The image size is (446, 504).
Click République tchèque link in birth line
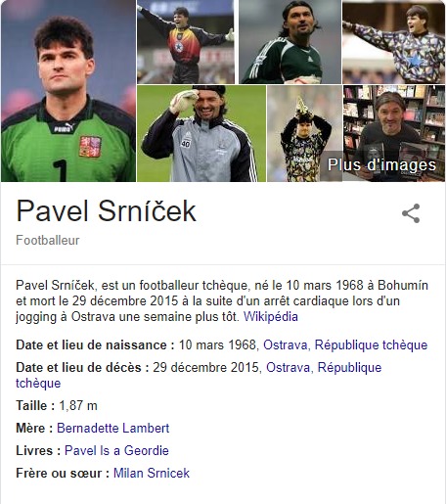pyautogui.click(x=371, y=344)
